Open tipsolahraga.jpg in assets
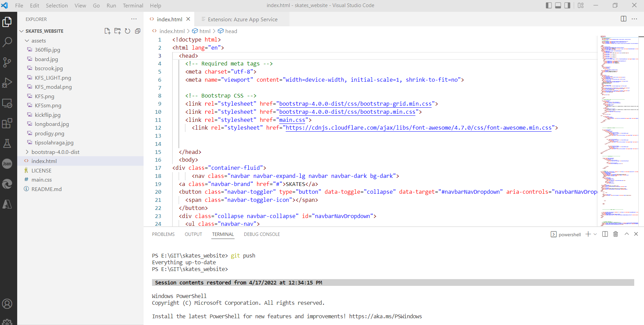The width and height of the screenshot is (644, 325). pyautogui.click(x=80, y=143)
